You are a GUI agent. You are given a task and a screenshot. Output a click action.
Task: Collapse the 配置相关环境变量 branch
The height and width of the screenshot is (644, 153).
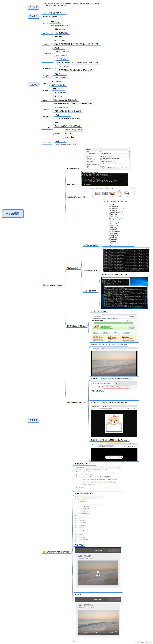(82, 168)
